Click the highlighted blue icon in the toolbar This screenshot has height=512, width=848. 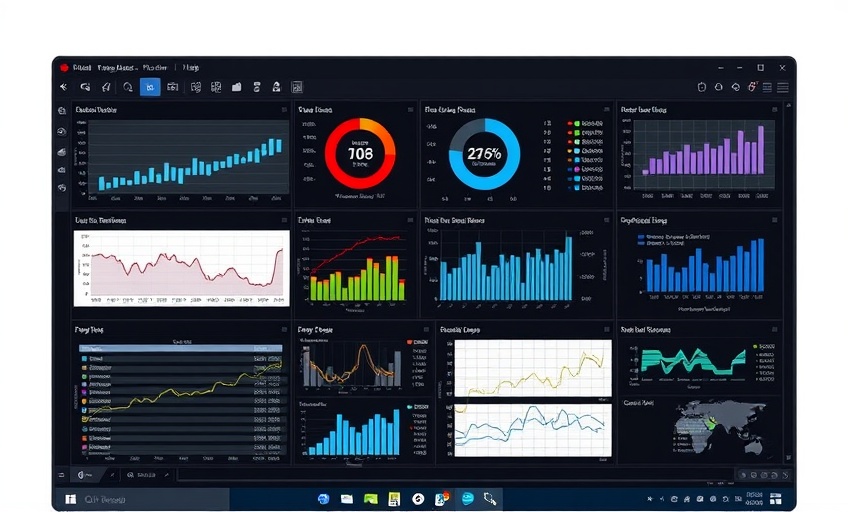[x=150, y=87]
